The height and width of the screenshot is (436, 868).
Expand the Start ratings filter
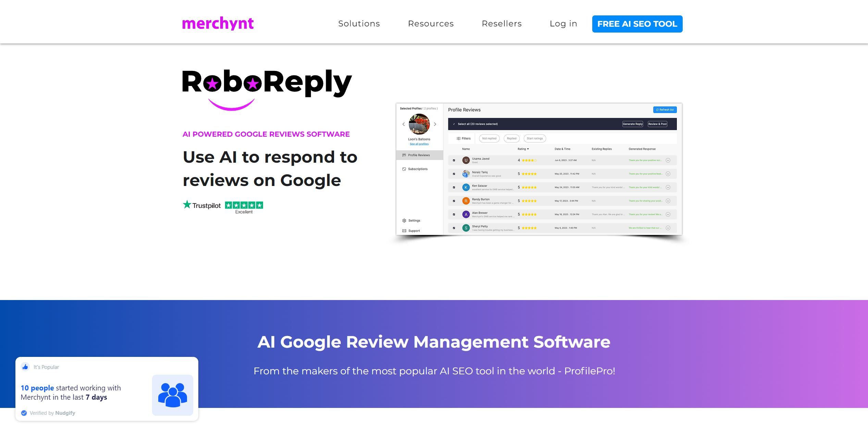pos(535,138)
